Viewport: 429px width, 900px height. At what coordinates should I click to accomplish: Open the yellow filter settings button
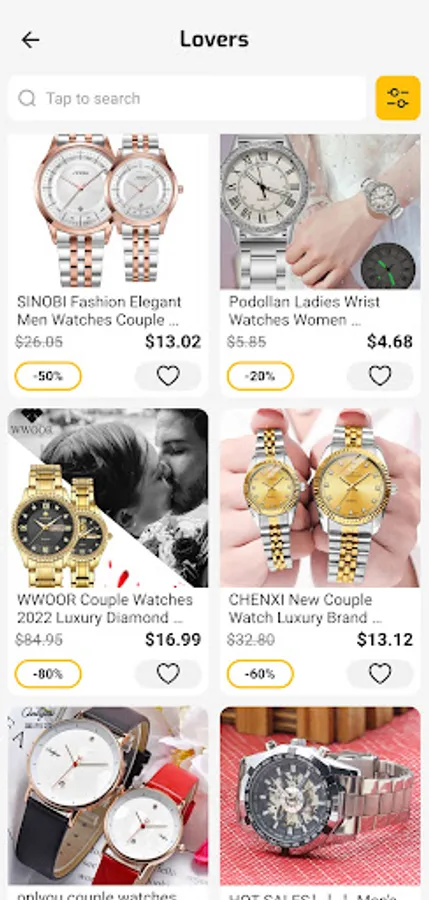[x=398, y=98]
